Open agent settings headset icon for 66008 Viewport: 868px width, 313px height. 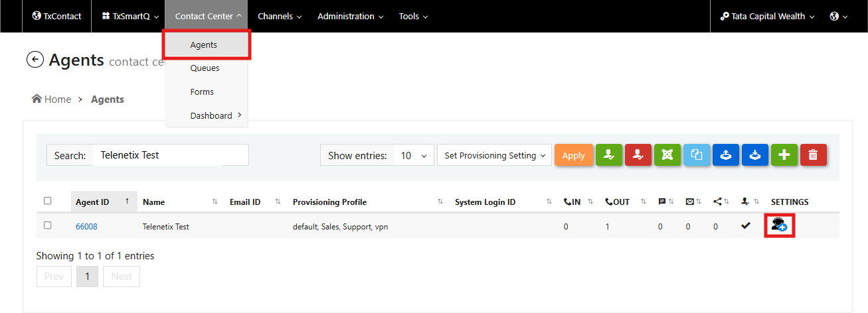(779, 225)
